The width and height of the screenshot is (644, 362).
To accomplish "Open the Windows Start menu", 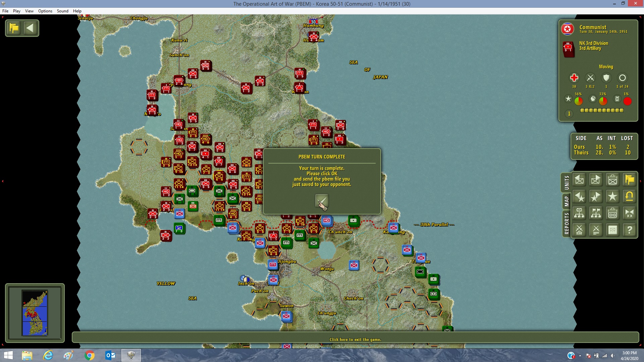I will tap(8, 355).
